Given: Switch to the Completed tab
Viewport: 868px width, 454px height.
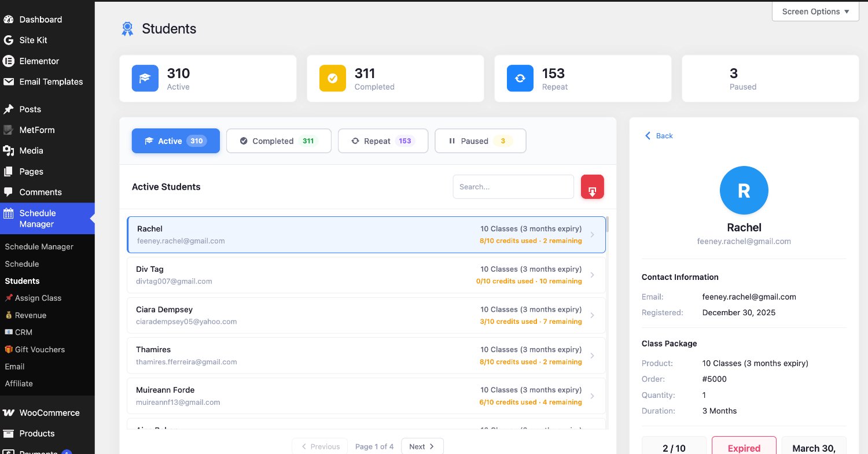Looking at the screenshot, I should (278, 141).
